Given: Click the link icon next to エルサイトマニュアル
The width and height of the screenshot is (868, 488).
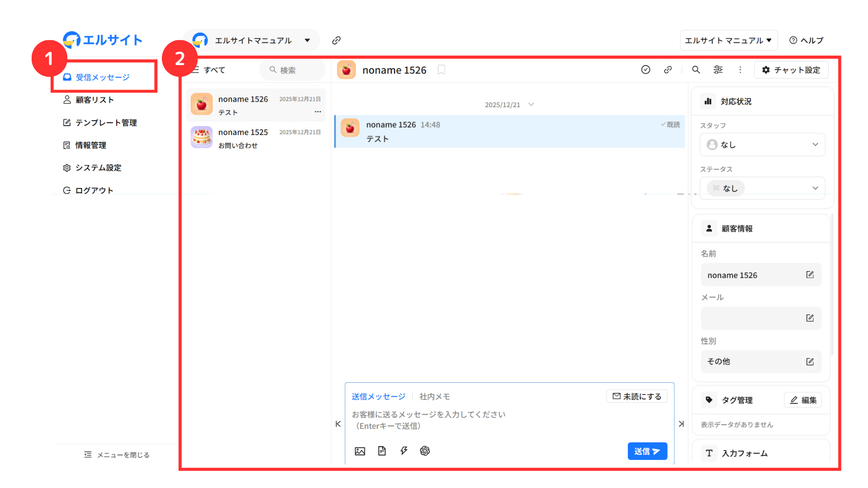Looking at the screenshot, I should coord(336,40).
